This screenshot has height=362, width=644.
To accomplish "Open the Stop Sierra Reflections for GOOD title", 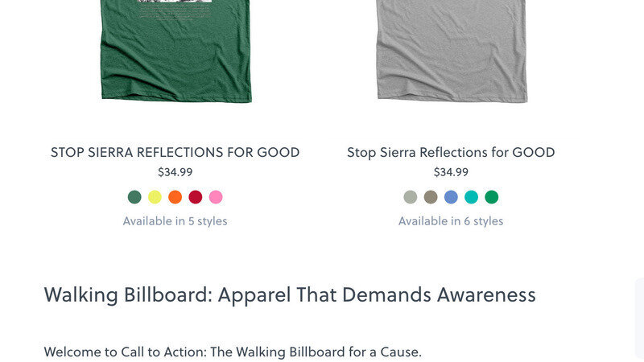I will 451,152.
